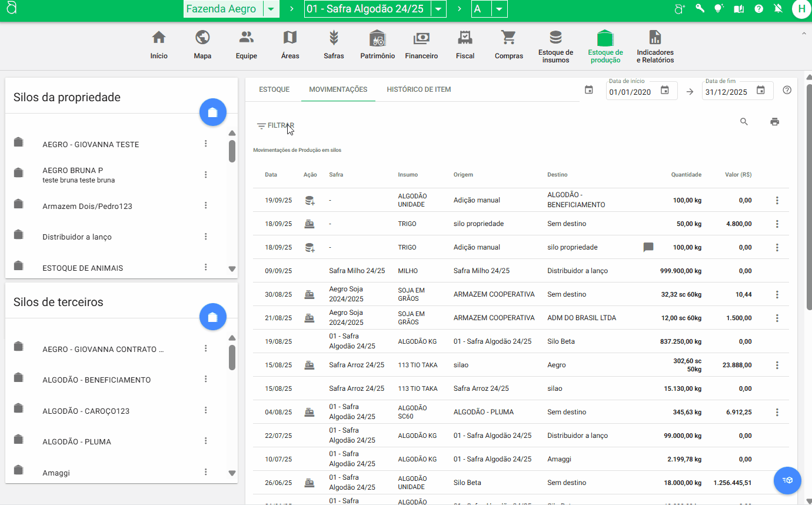812x505 pixels.
Task: Switch to the HISTÓRICO DE ITEM tab
Action: point(418,89)
